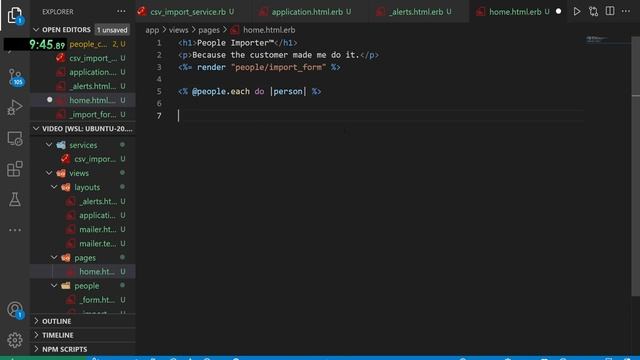This screenshot has height=360, width=640.
Task: Click pages in the breadcrumb
Action: pyautogui.click(x=209, y=30)
